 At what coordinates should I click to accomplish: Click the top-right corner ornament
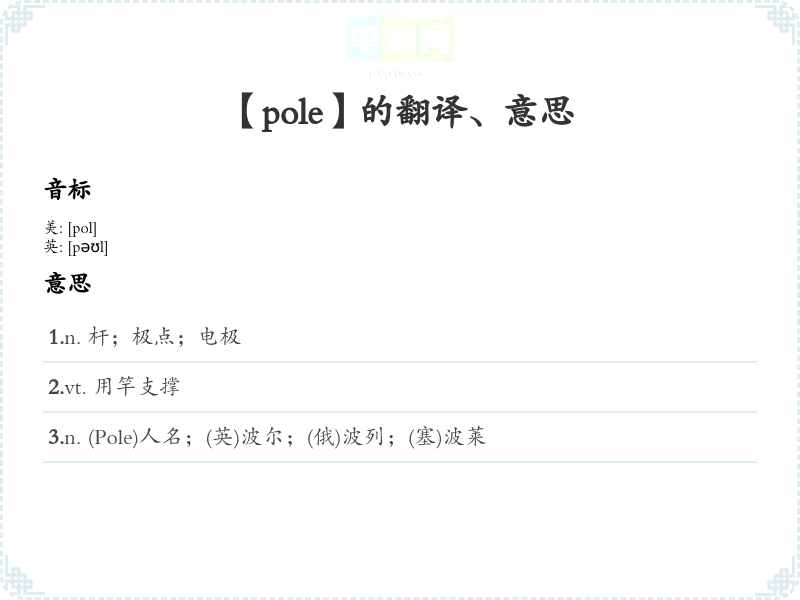pos(782,18)
